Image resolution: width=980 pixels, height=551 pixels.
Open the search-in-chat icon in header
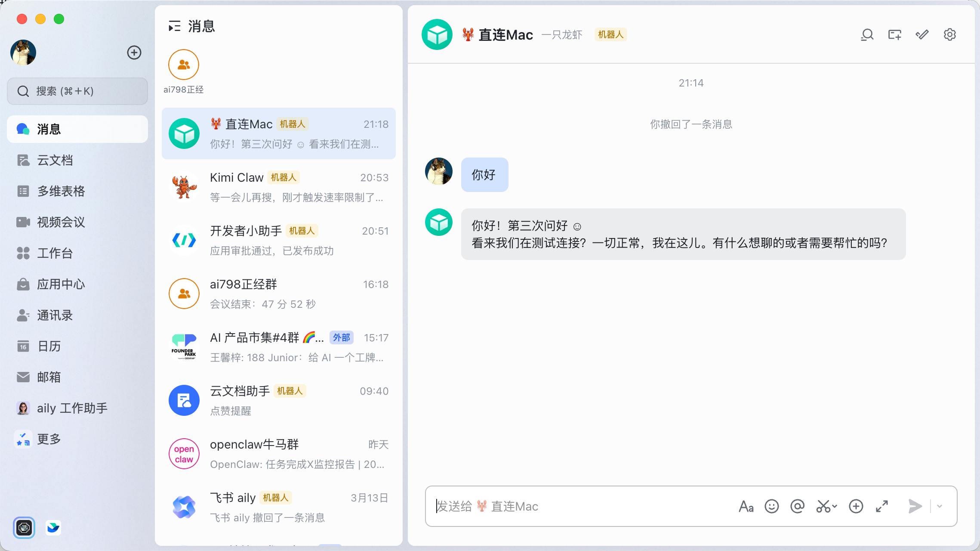tap(867, 34)
